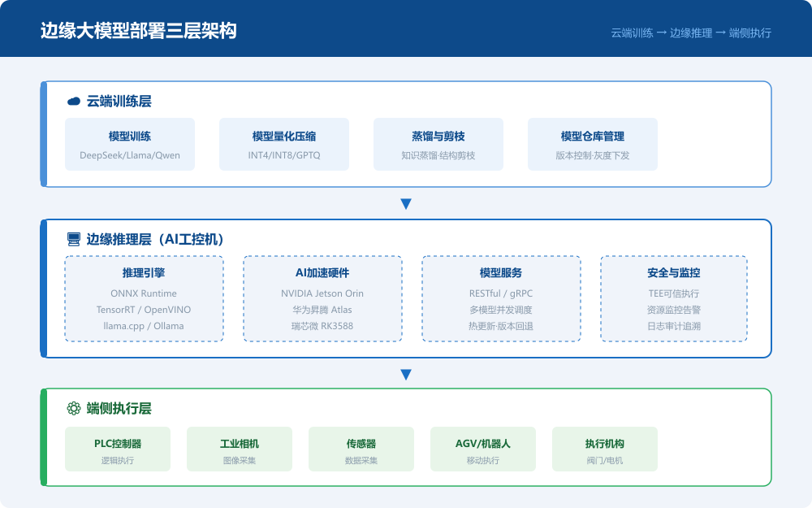Collapse the 模型服务 panel
The width and height of the screenshot is (812, 508).
click(x=500, y=298)
